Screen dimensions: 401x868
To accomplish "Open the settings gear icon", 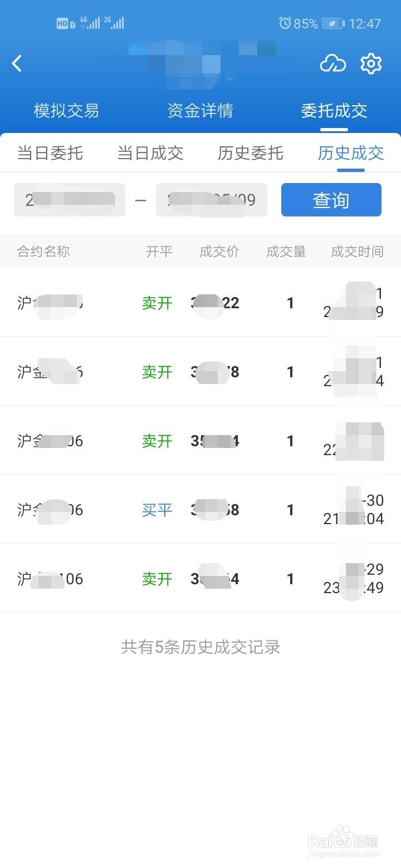I will (371, 63).
